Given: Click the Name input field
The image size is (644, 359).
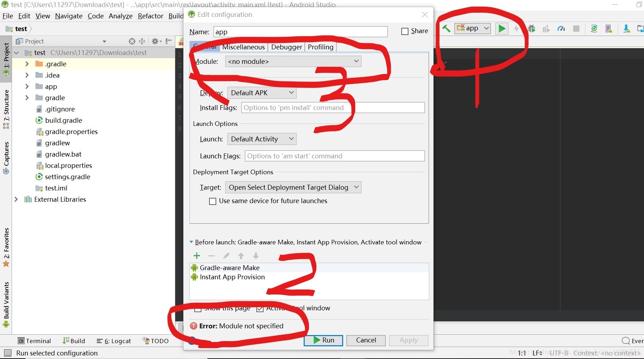Looking at the screenshot, I should coord(300,32).
